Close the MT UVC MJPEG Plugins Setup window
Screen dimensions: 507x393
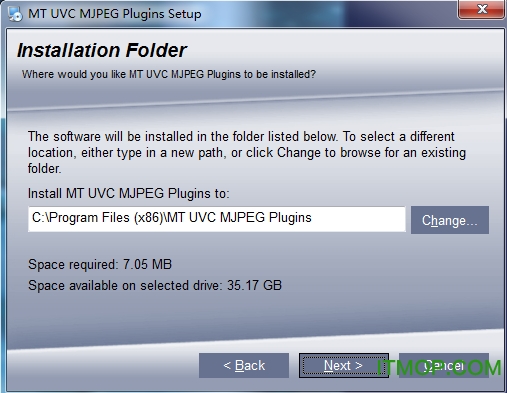click(481, 9)
